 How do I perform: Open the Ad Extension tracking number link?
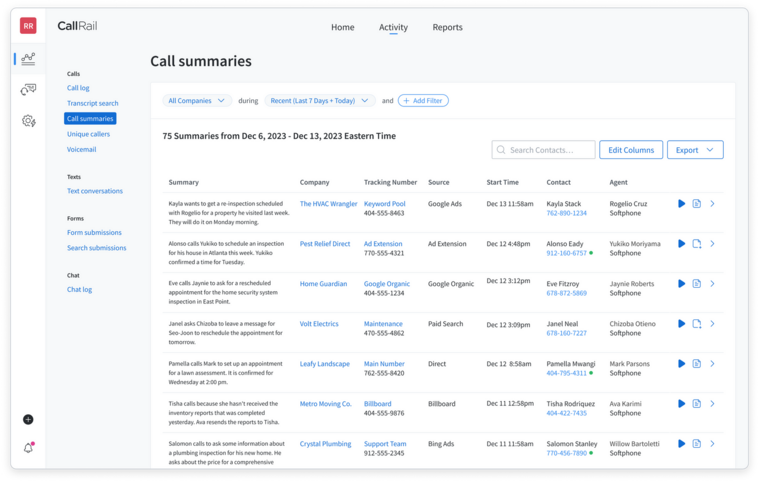click(x=383, y=244)
